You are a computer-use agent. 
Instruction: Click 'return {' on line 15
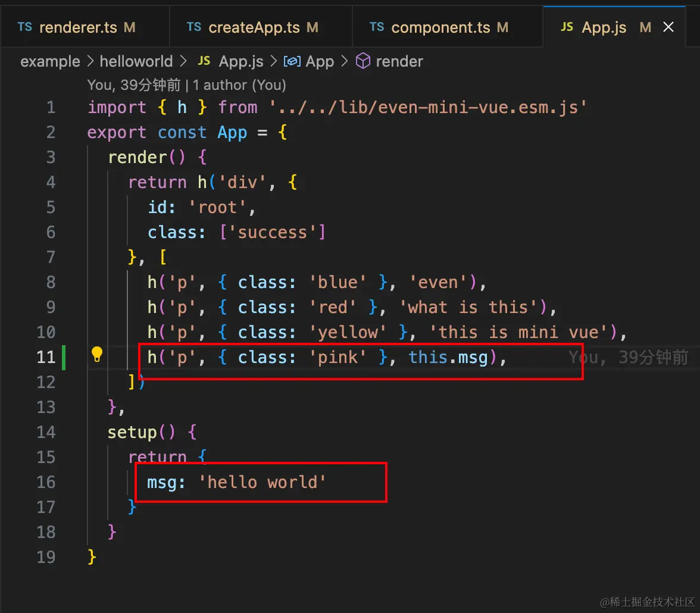pos(167,458)
